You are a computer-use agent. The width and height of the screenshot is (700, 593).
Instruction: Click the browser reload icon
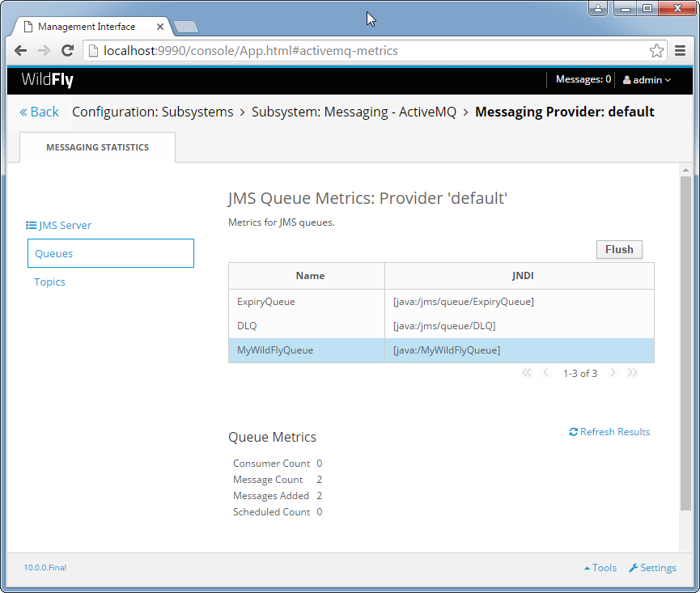(67, 51)
